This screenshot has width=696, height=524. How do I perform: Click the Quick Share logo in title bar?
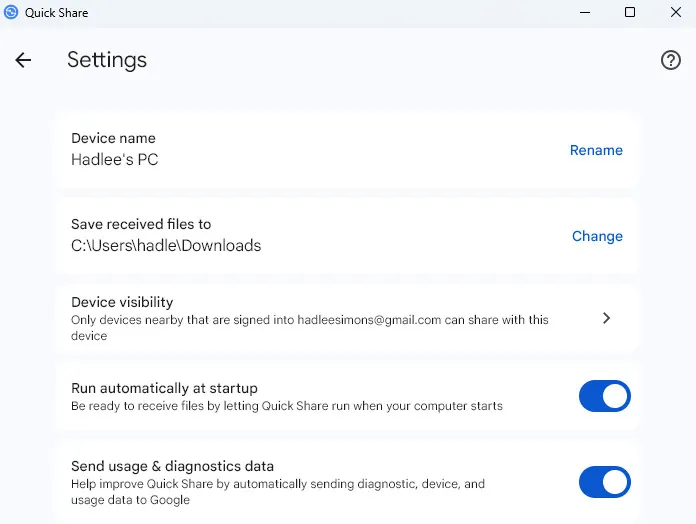tap(12, 12)
